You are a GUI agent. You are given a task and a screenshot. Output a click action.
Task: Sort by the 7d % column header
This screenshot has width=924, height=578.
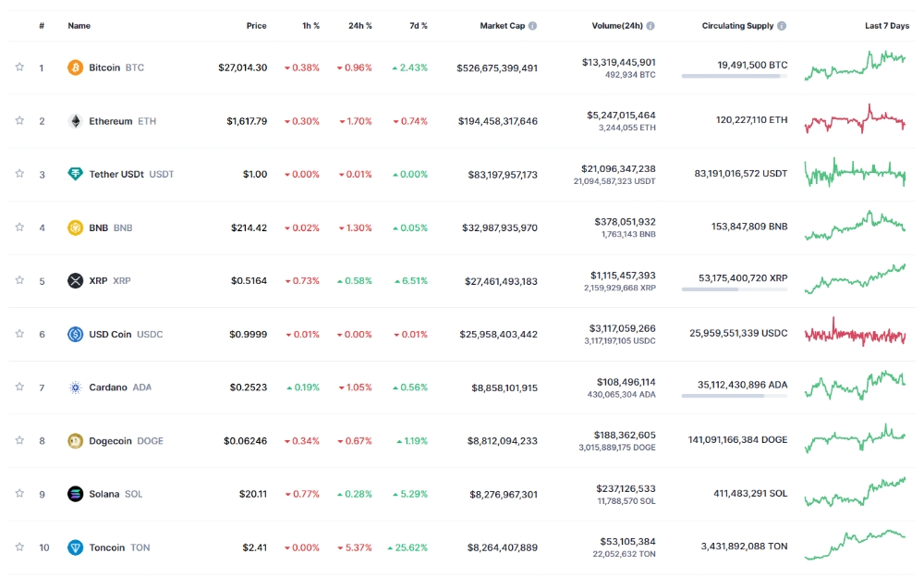click(x=417, y=26)
